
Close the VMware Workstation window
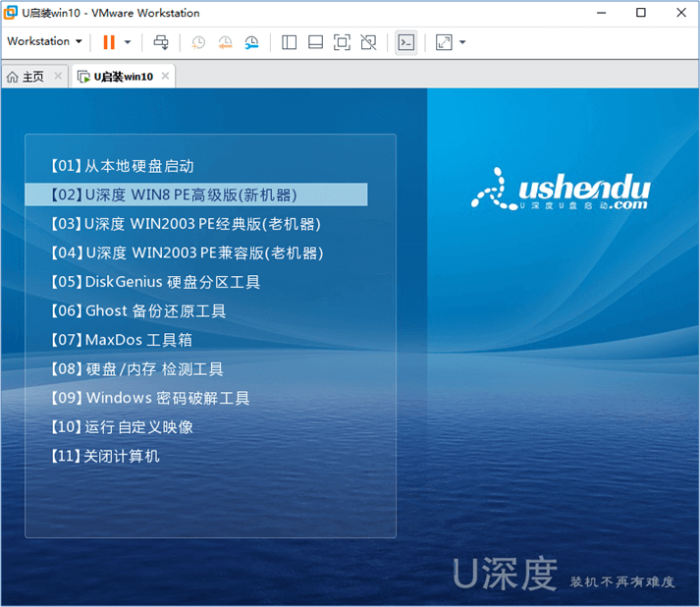pos(680,13)
